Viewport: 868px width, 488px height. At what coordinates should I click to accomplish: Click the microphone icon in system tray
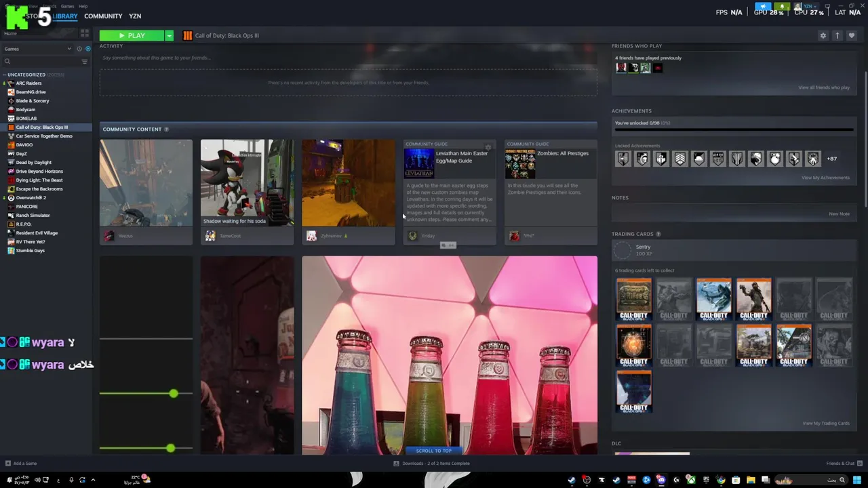71,480
